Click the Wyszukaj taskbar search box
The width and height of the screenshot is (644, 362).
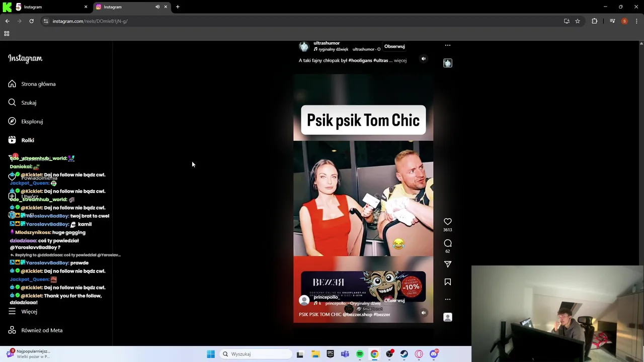pos(256,354)
